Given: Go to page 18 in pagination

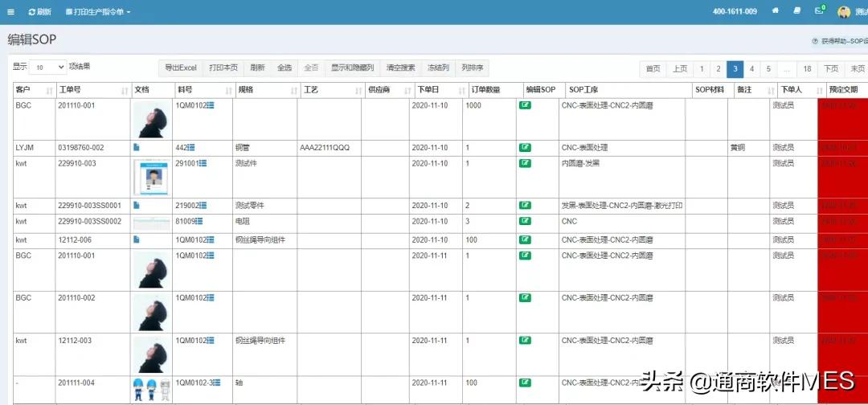Looking at the screenshot, I should click(807, 68).
